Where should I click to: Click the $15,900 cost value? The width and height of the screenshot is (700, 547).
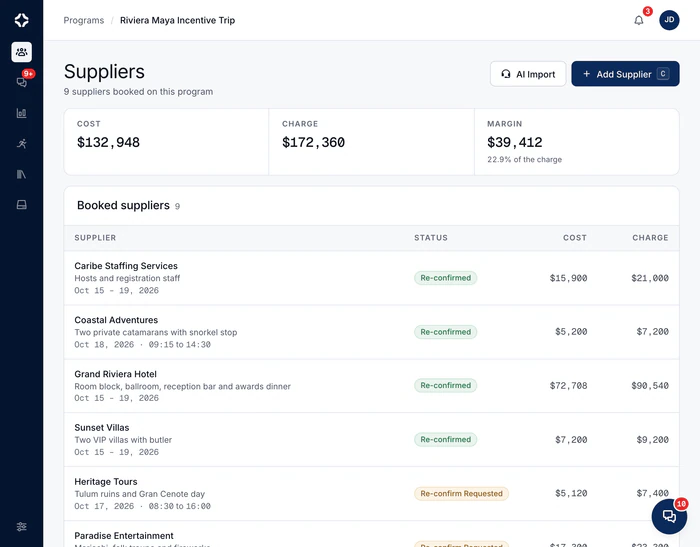[x=568, y=278]
